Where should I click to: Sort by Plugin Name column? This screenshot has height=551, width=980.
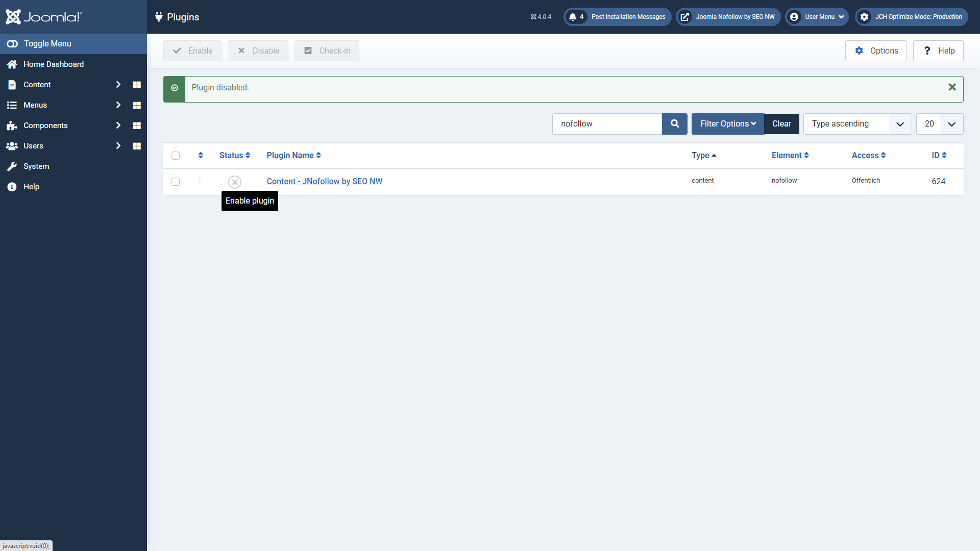point(293,155)
